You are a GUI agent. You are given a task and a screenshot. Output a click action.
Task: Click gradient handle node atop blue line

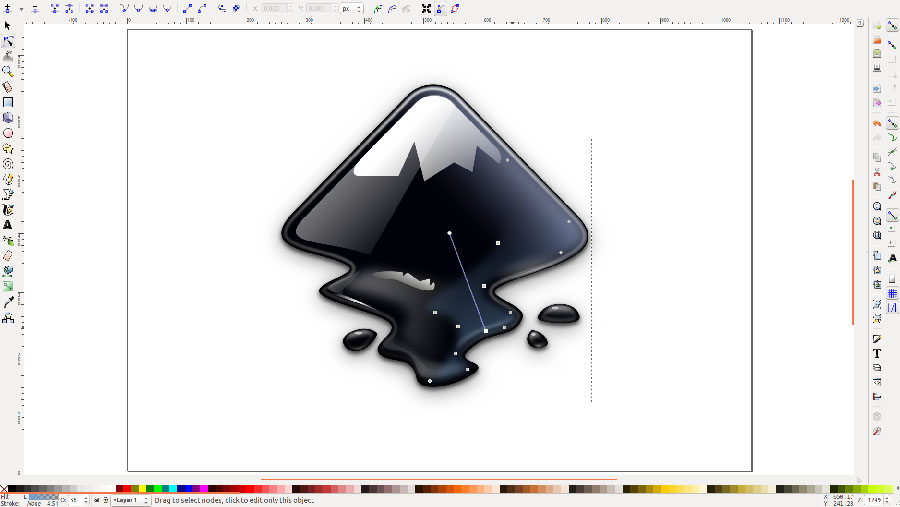(x=449, y=233)
